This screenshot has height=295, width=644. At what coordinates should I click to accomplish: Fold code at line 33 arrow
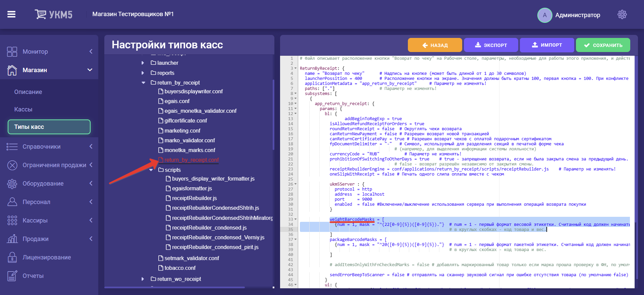coord(296,219)
